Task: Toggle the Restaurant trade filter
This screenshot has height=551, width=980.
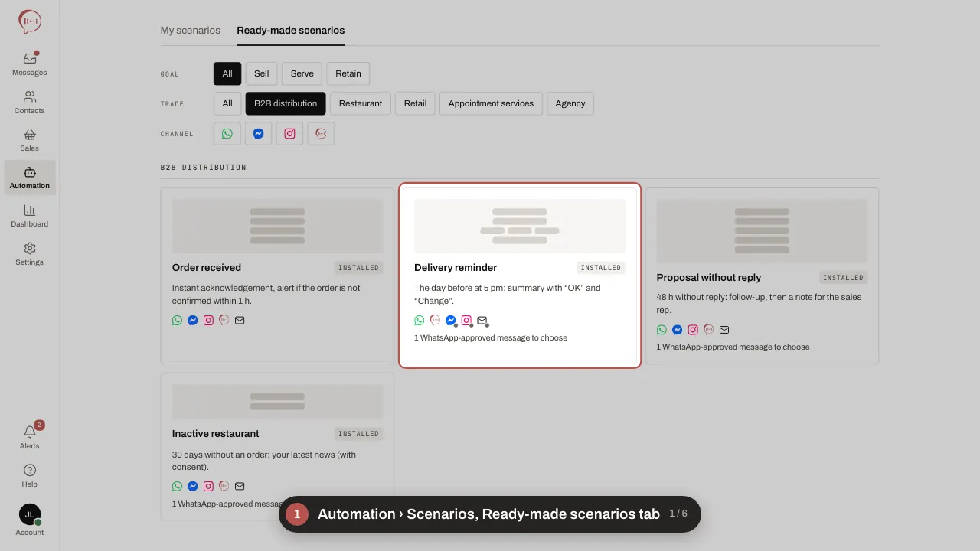Action: (x=361, y=103)
